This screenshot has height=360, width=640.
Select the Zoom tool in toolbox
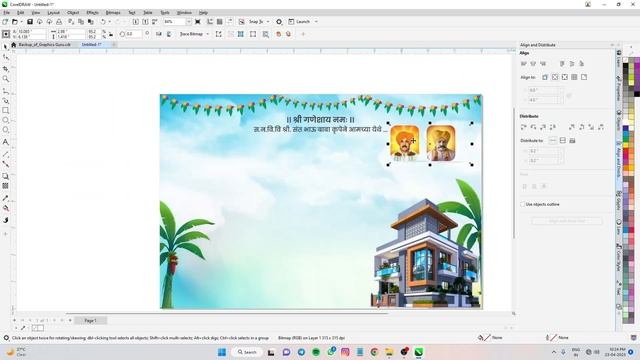point(6,79)
